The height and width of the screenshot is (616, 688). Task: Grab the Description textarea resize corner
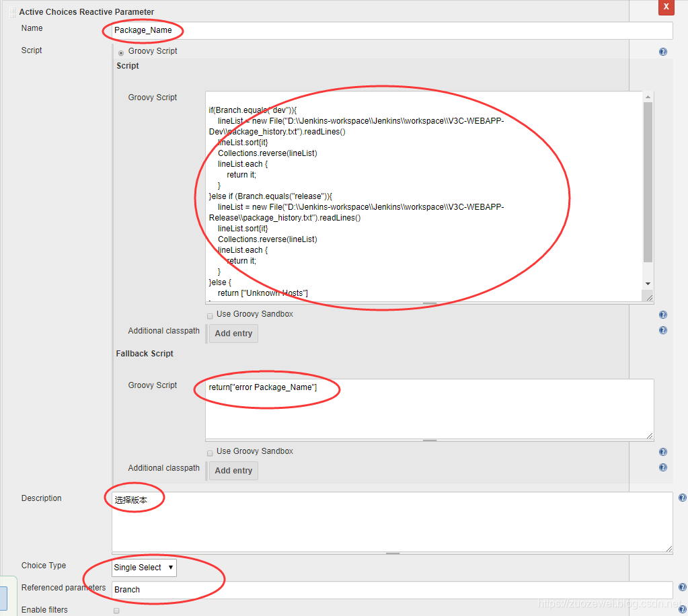[x=668, y=549]
